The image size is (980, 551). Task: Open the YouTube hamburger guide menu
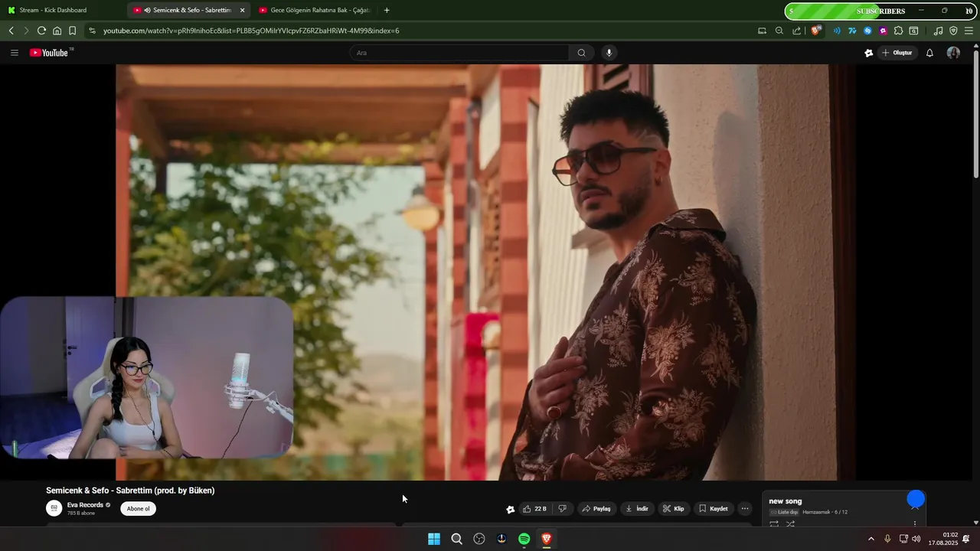[14, 53]
